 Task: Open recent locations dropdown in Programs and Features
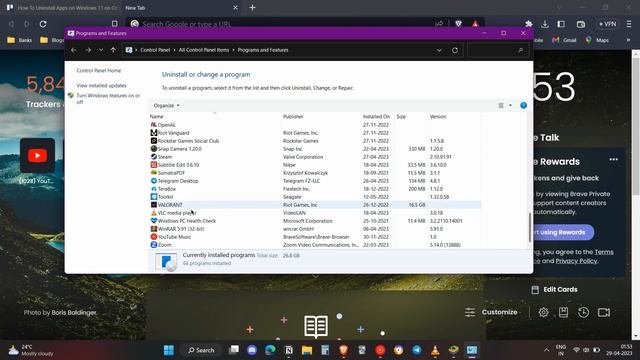[x=101, y=50]
